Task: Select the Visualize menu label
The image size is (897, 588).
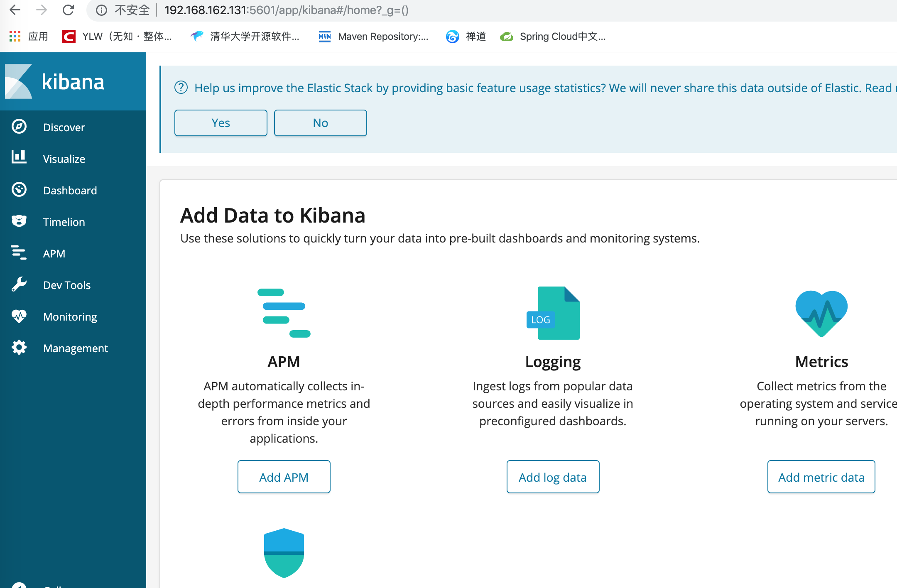Action: (64, 159)
